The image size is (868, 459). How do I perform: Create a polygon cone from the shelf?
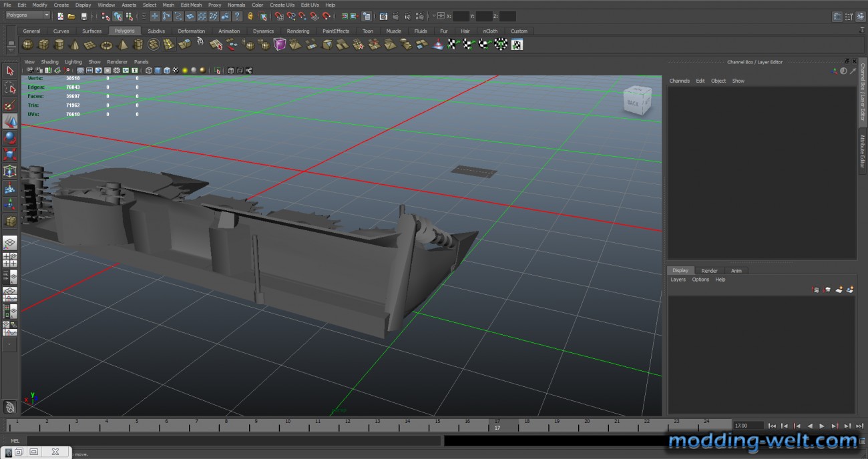click(74, 45)
